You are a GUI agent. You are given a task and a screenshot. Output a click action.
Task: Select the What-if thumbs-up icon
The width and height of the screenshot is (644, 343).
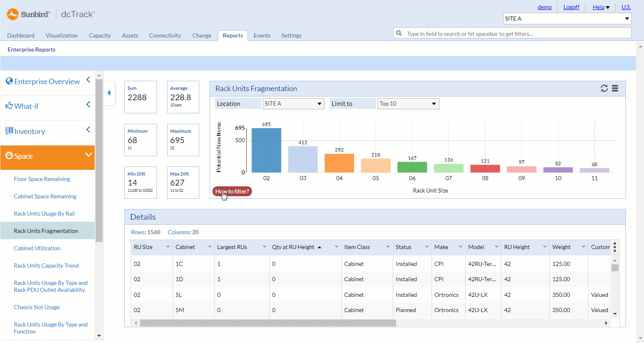[x=9, y=106]
